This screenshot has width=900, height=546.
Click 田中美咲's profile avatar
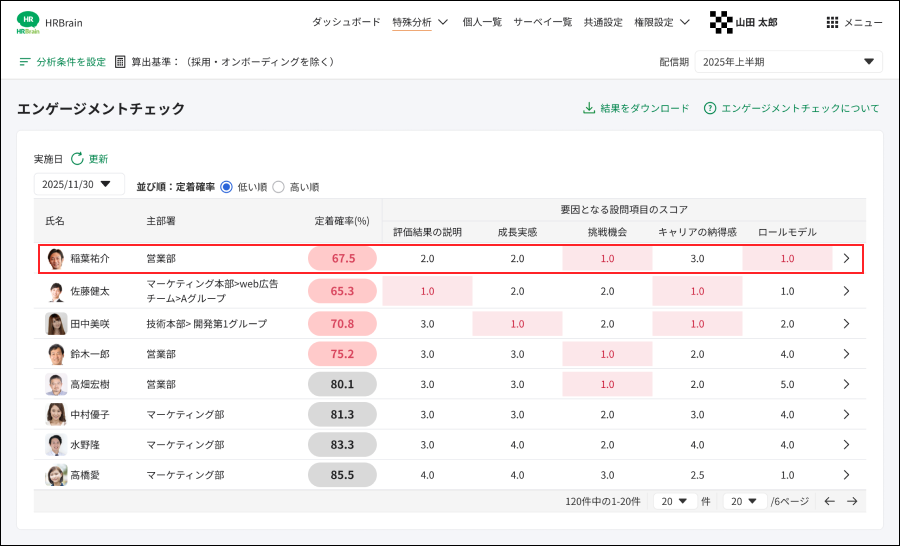pos(56,324)
